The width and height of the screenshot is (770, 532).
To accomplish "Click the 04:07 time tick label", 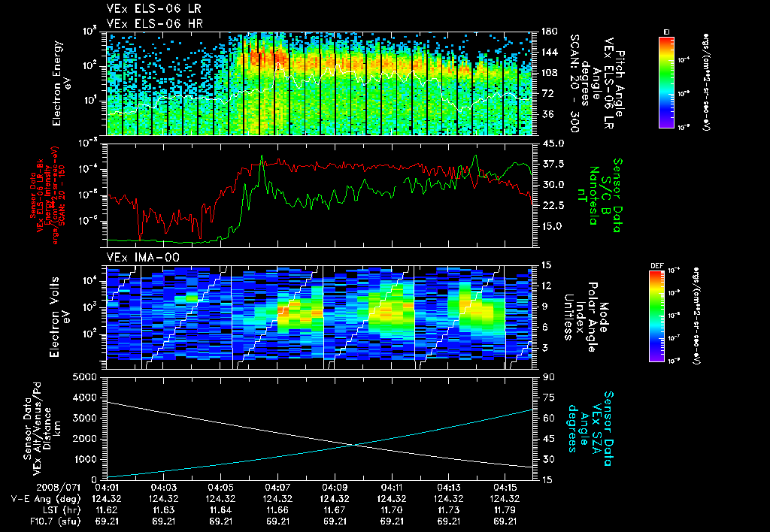I will pyautogui.click(x=277, y=488).
